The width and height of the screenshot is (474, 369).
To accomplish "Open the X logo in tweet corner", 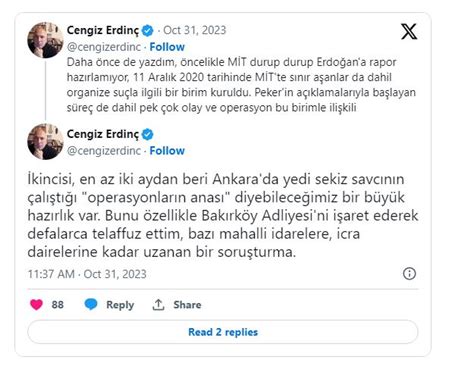I will tap(409, 32).
